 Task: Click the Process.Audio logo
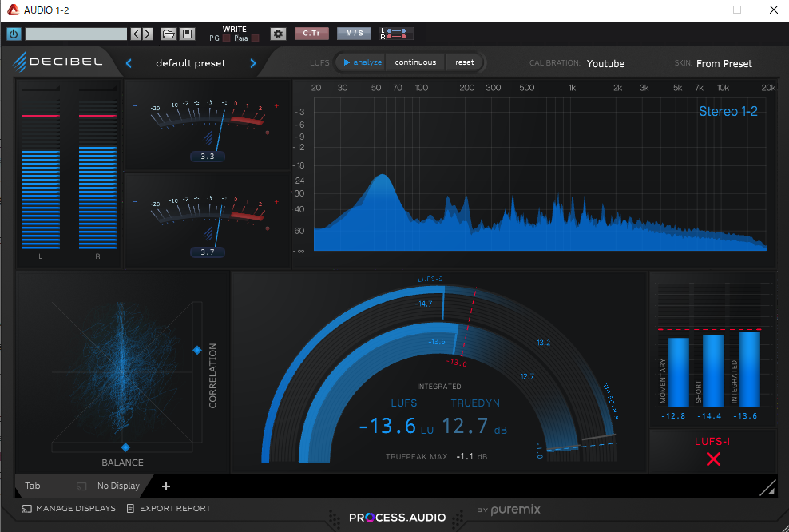tap(398, 518)
